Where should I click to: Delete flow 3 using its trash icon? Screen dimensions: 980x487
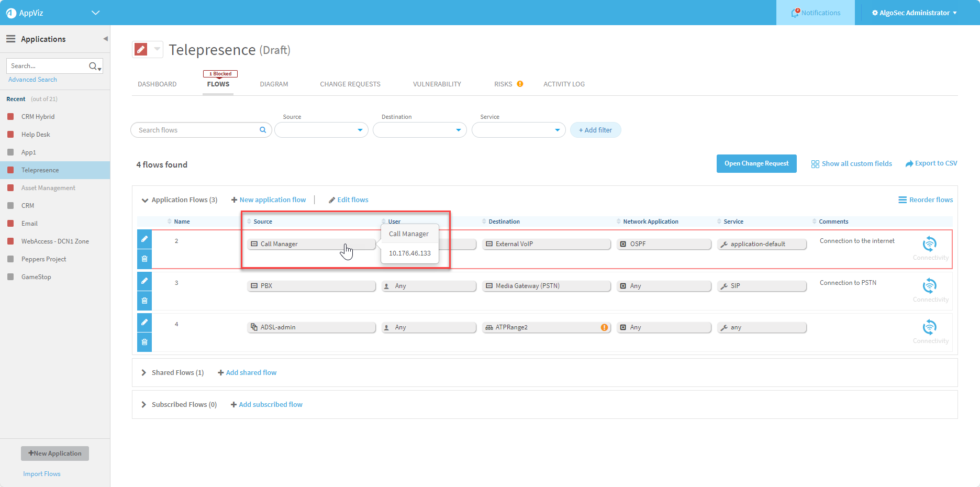[x=144, y=301]
